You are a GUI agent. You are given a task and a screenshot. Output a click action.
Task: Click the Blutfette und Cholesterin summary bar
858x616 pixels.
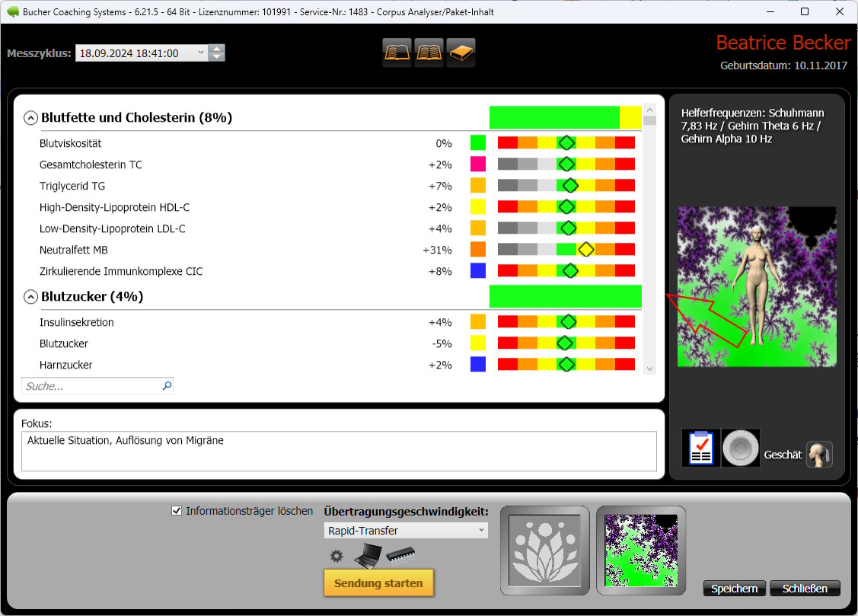point(565,117)
